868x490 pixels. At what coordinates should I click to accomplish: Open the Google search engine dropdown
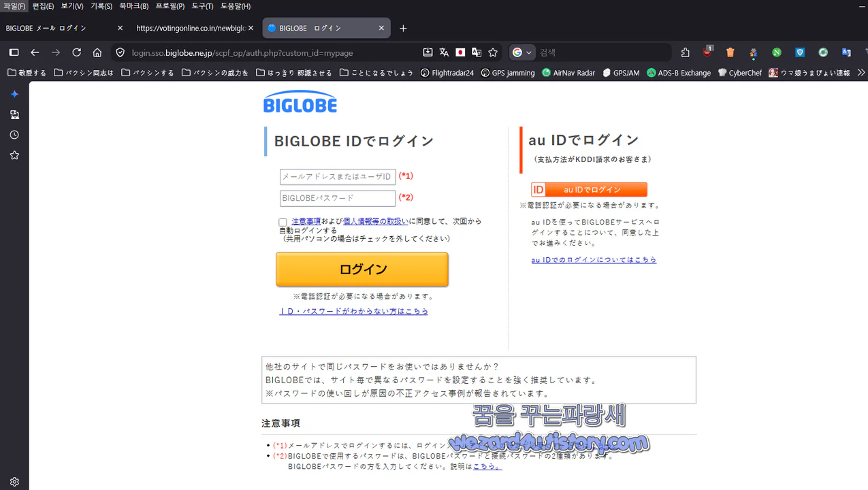tap(522, 52)
